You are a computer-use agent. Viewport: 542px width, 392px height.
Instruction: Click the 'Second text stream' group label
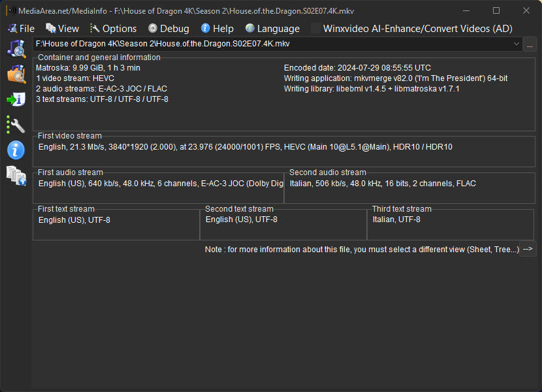click(x=239, y=209)
